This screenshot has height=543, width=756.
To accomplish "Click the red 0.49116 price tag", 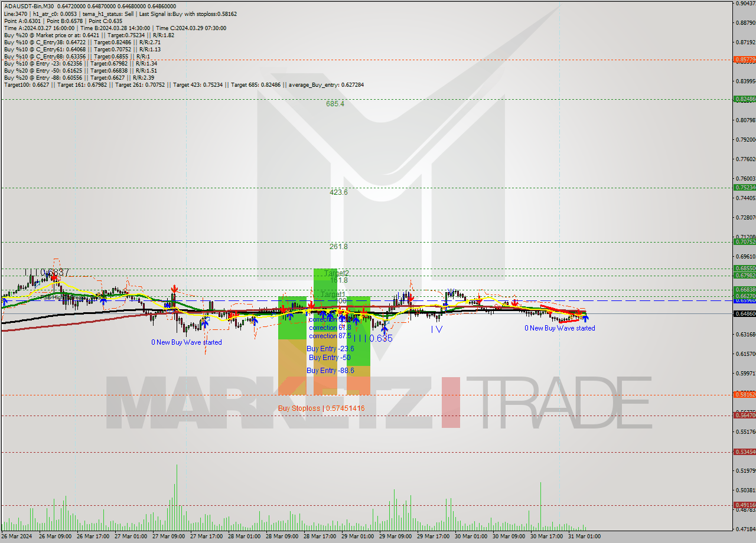I will (x=744, y=505).
